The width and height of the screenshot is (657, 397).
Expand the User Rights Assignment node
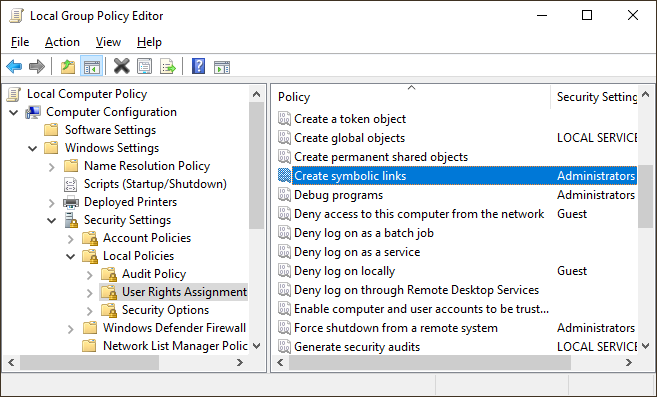click(90, 293)
